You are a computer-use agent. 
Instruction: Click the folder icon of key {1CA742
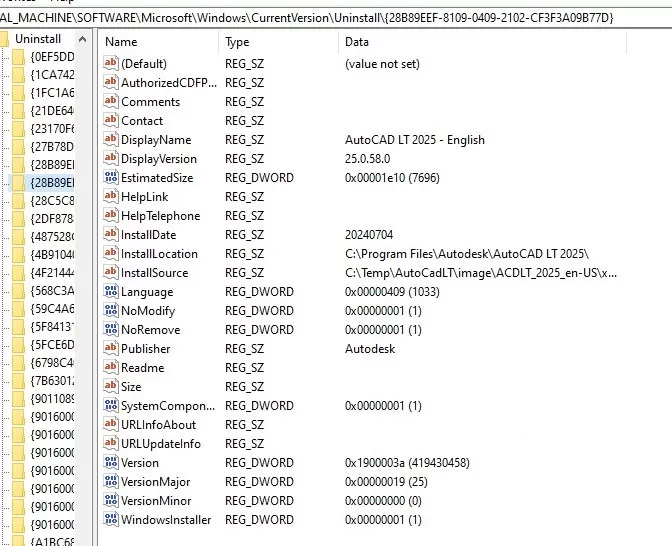[x=18, y=75]
